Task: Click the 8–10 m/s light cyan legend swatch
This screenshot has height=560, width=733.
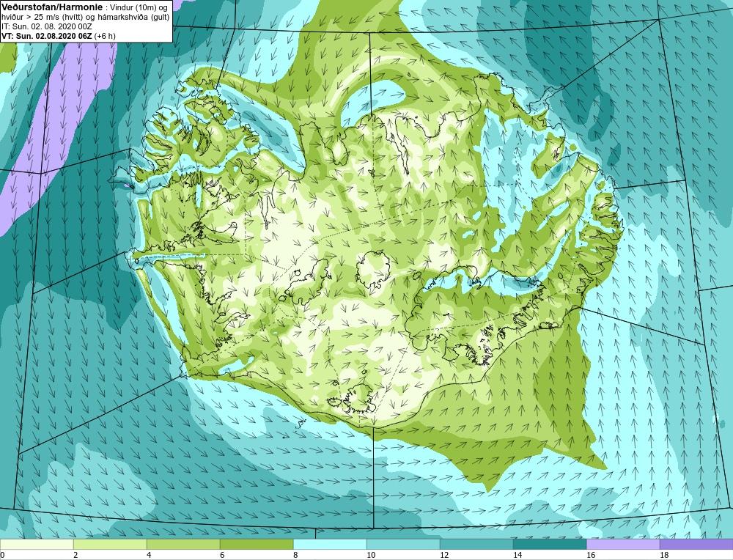Action: [x=330, y=544]
